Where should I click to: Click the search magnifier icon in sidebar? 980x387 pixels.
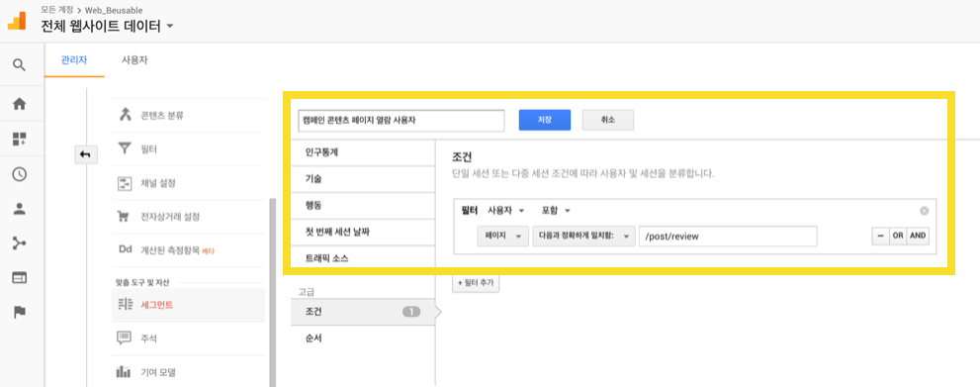pos(20,65)
